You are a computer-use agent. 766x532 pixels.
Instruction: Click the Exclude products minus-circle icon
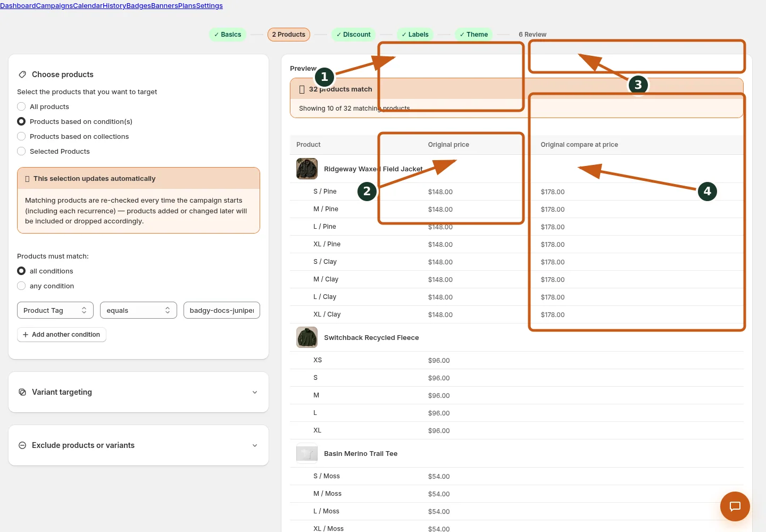(x=22, y=445)
